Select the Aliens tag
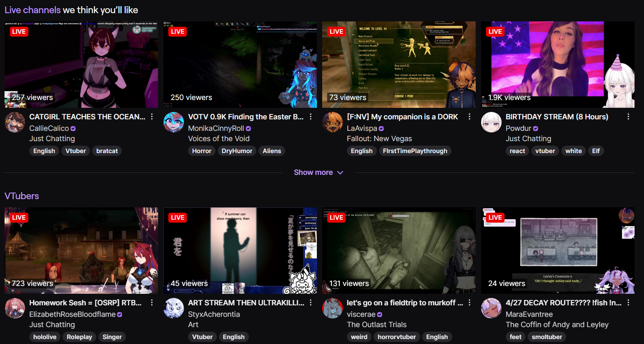Screen dimensions: 644x344 point(272,151)
